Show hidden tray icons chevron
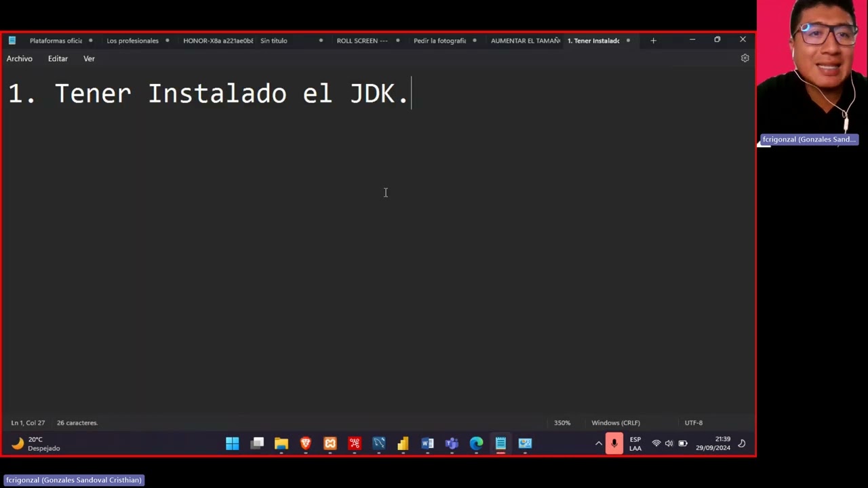Viewport: 868px width, 488px height. tap(598, 444)
